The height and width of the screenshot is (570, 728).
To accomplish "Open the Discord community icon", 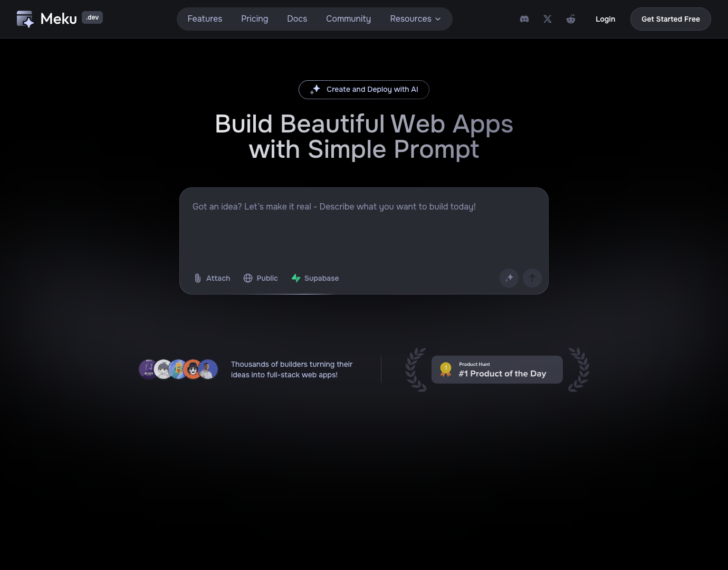I will [x=524, y=19].
